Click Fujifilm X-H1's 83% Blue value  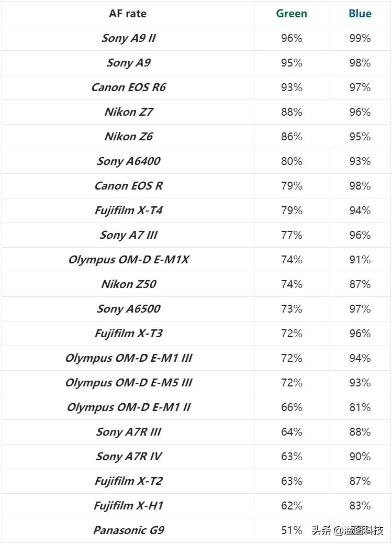360,506
